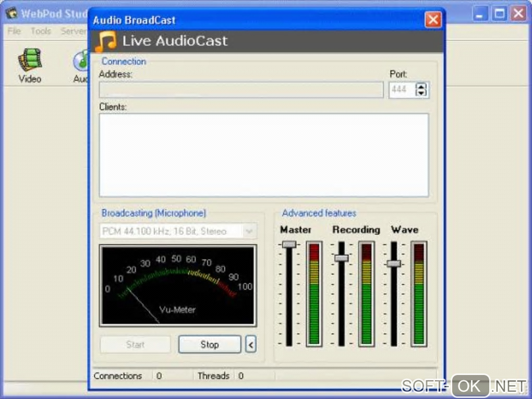Click the Recording volume slider handle

341,258
